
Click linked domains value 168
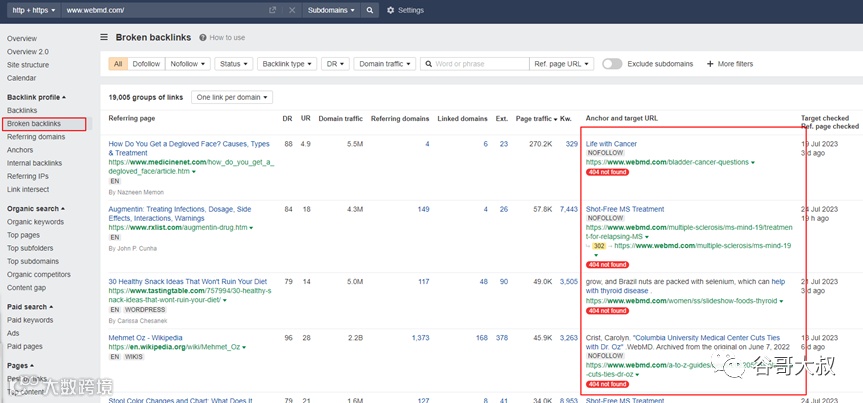pyautogui.click(x=482, y=337)
